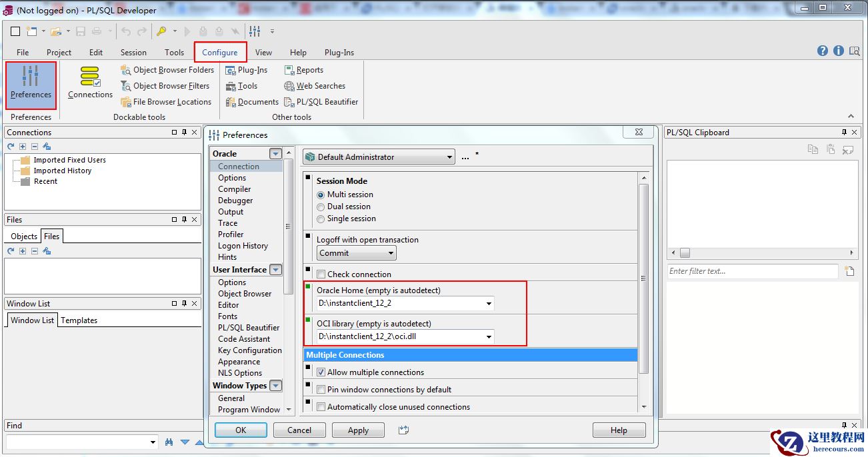
Task: Open Object Browser Folders
Action: (167, 70)
